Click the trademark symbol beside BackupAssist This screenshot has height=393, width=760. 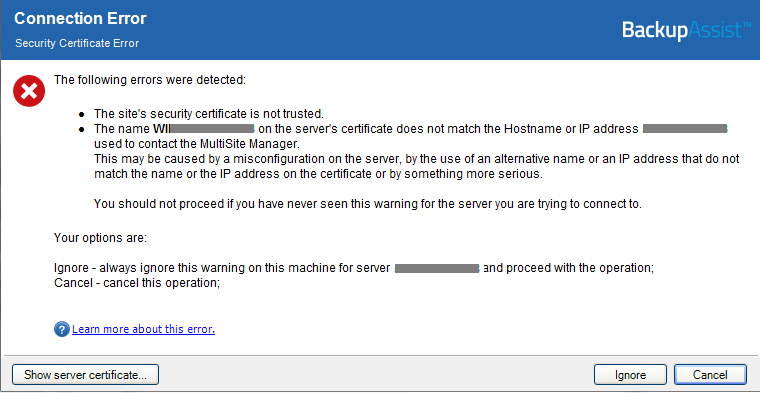[746, 24]
